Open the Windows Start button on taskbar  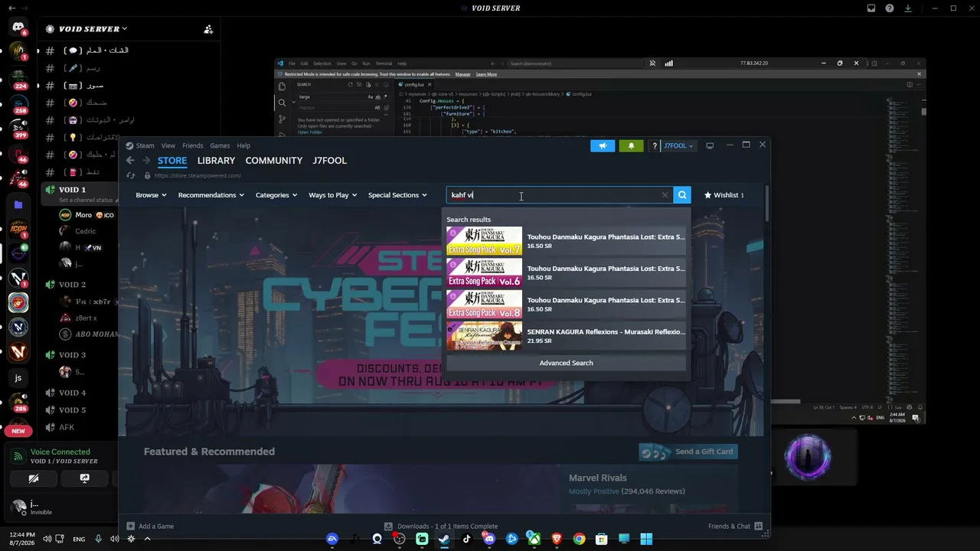click(646, 539)
